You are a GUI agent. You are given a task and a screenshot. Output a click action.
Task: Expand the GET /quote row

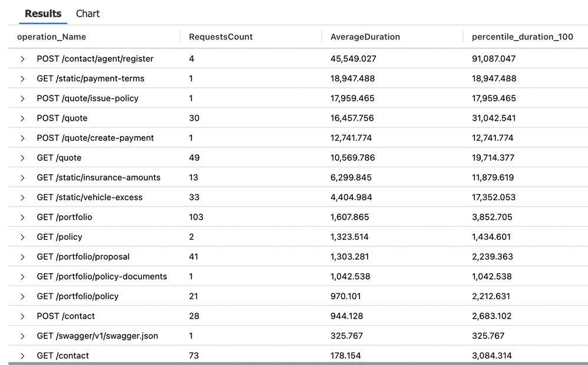point(22,158)
